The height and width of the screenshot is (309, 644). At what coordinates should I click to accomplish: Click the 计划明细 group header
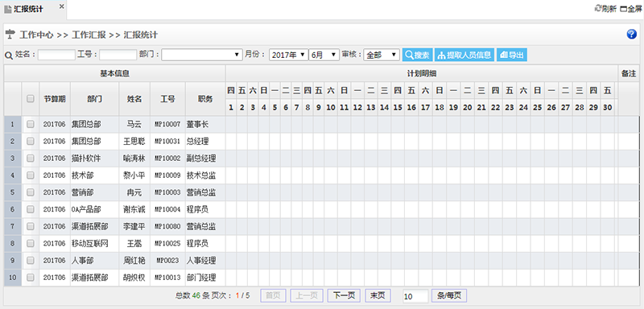click(x=422, y=74)
